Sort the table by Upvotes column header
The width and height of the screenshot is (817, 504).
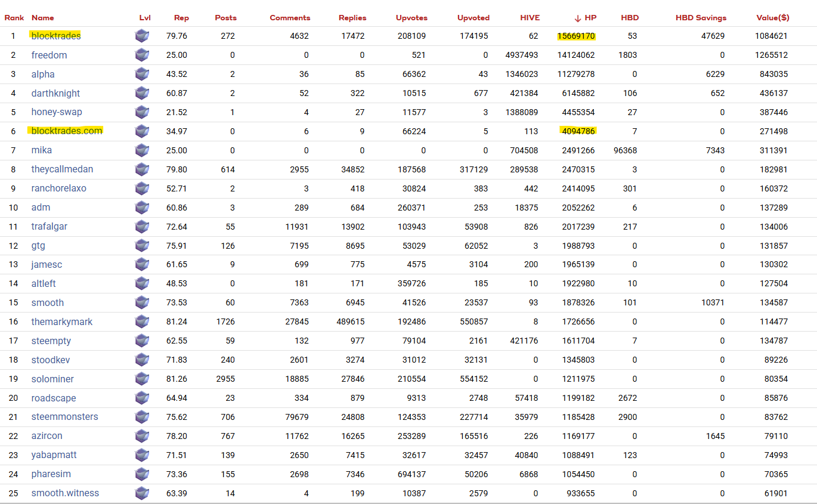click(411, 18)
